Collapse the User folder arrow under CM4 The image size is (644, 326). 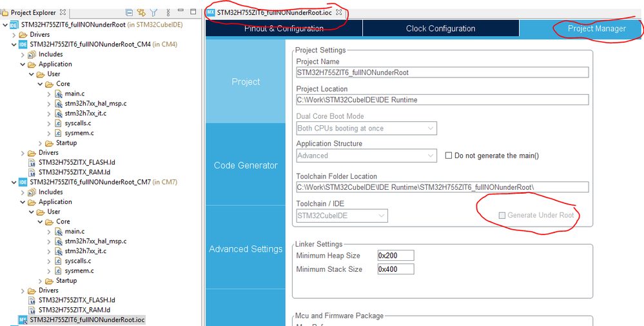pyautogui.click(x=32, y=74)
